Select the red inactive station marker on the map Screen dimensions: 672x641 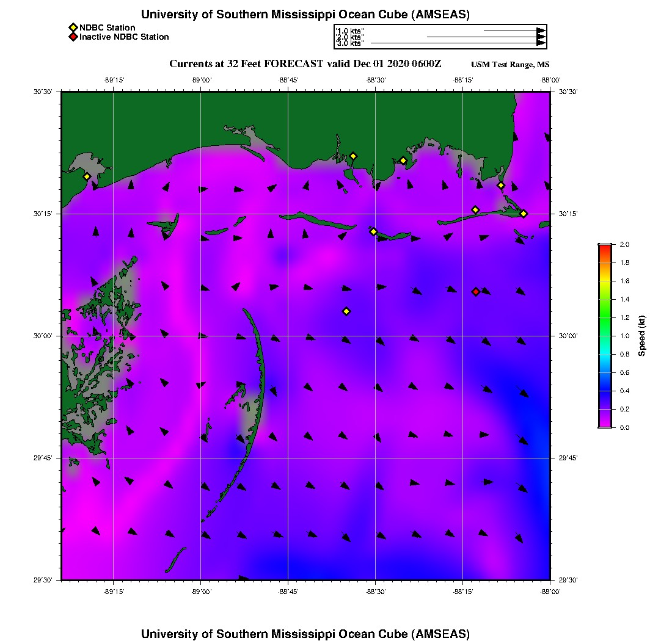pyautogui.click(x=476, y=292)
